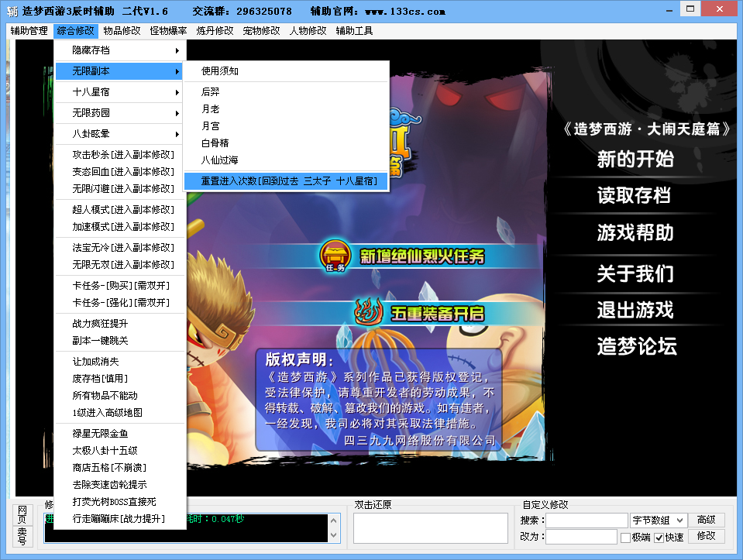Expand the 无限副本 submenu

click(120, 71)
